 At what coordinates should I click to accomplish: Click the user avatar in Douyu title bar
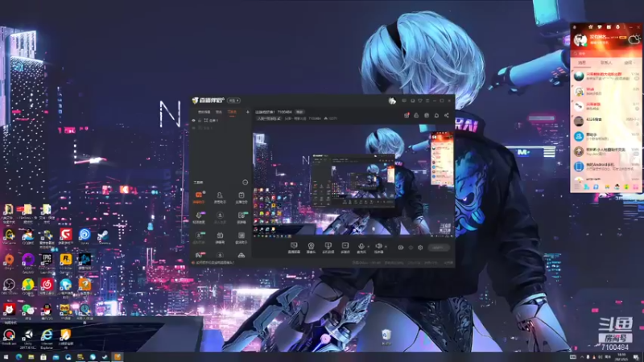pyautogui.click(x=392, y=101)
